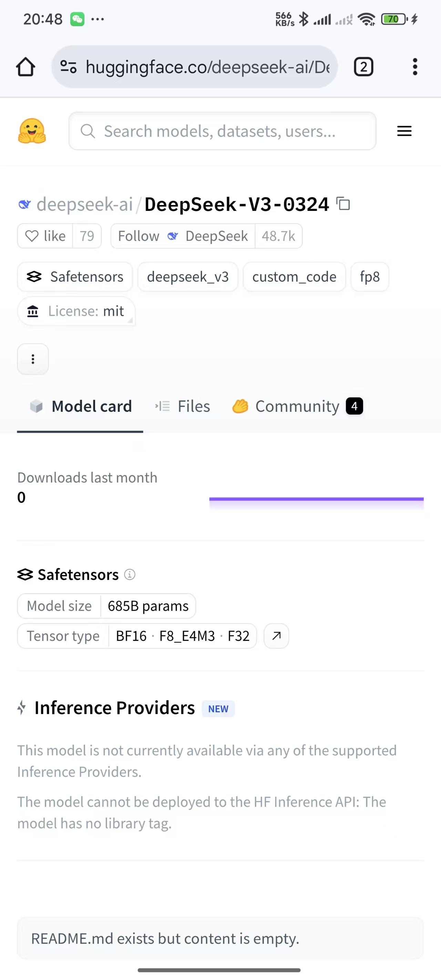Tap the address bar URL

pyautogui.click(x=208, y=67)
